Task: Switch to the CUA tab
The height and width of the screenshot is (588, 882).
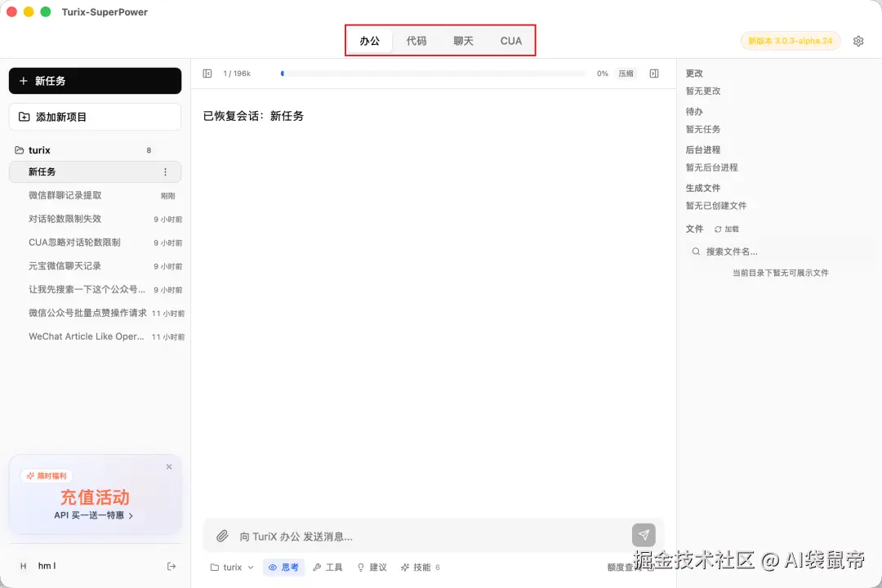Action: point(510,41)
